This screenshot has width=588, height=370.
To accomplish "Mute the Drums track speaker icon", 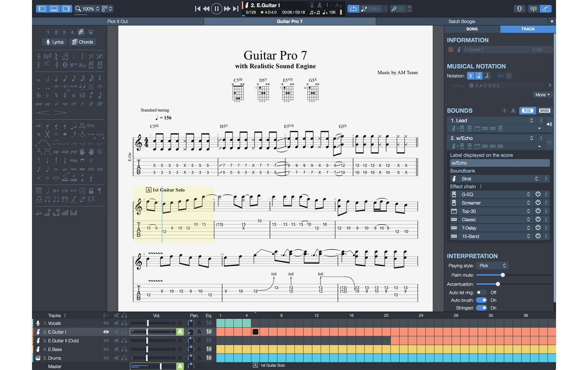I will [116, 358].
